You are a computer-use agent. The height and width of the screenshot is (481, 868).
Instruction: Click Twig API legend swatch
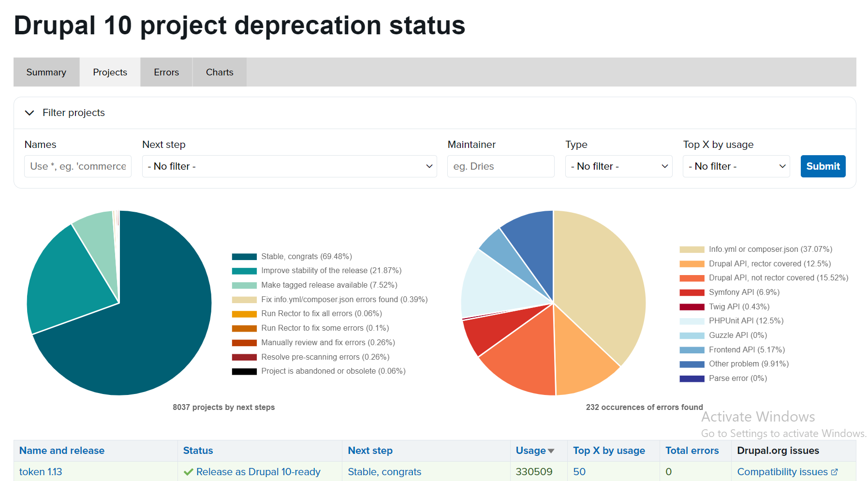point(692,307)
